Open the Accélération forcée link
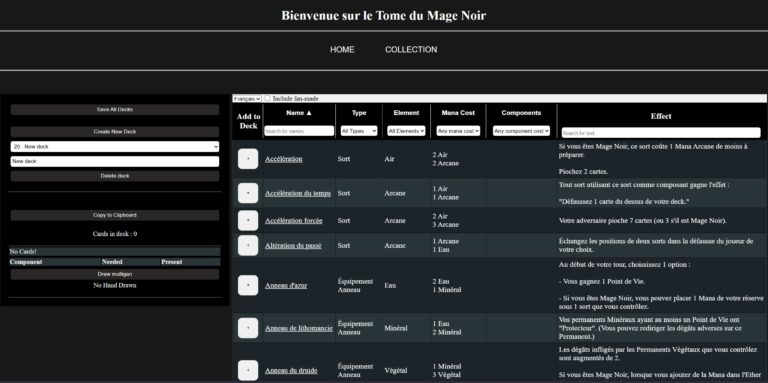 point(294,220)
